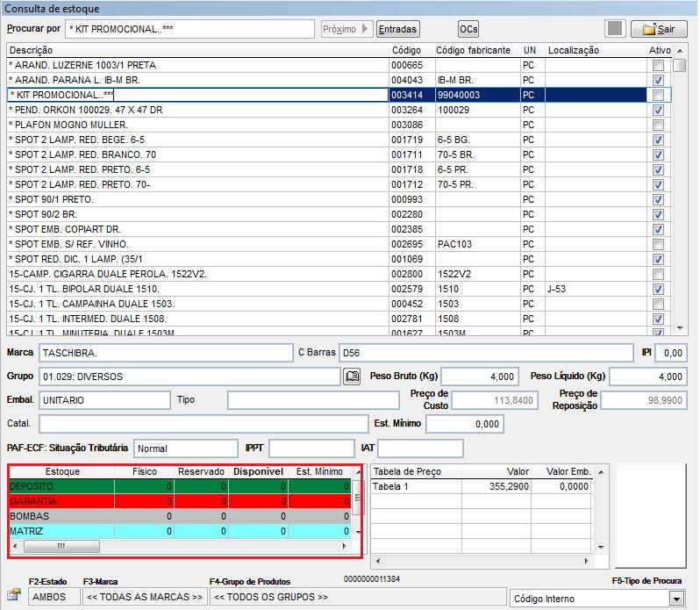Click the Código column header
The height and width of the screenshot is (610, 700).
[411, 50]
